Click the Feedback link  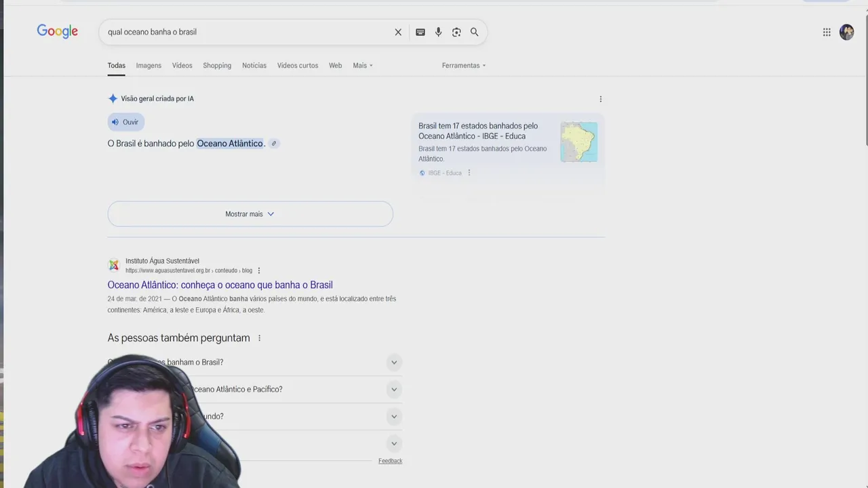(390, 461)
